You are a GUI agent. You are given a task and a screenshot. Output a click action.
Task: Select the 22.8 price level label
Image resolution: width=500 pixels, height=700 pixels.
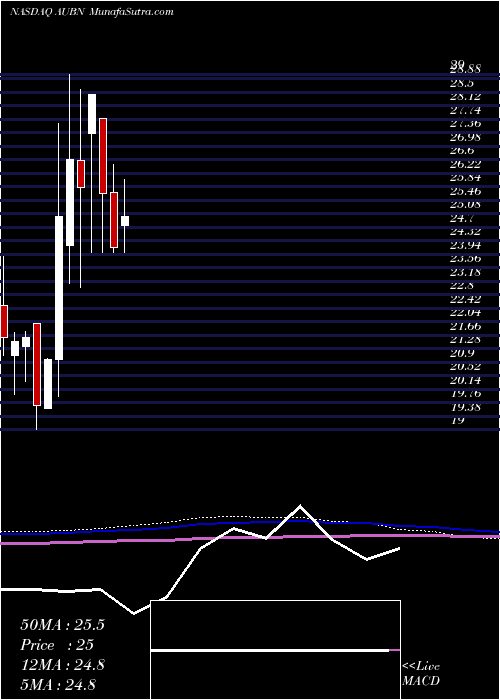pos(462,285)
